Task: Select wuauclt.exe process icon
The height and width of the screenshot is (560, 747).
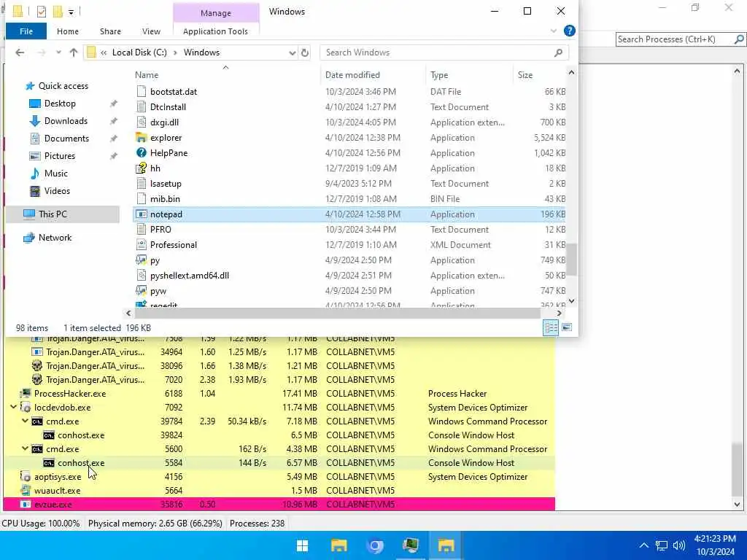Action: [x=26, y=491]
